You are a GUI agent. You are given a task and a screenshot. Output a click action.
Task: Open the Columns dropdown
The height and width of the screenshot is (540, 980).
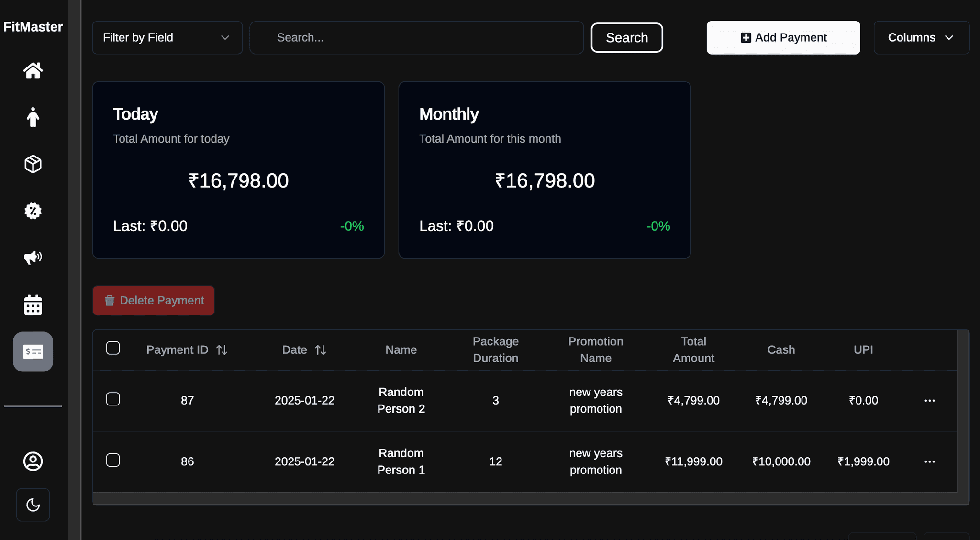(x=921, y=37)
